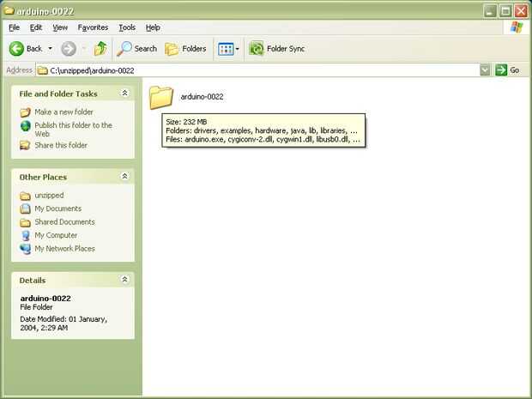Toggle the Folders pane button
The image size is (532, 399).
point(185,49)
